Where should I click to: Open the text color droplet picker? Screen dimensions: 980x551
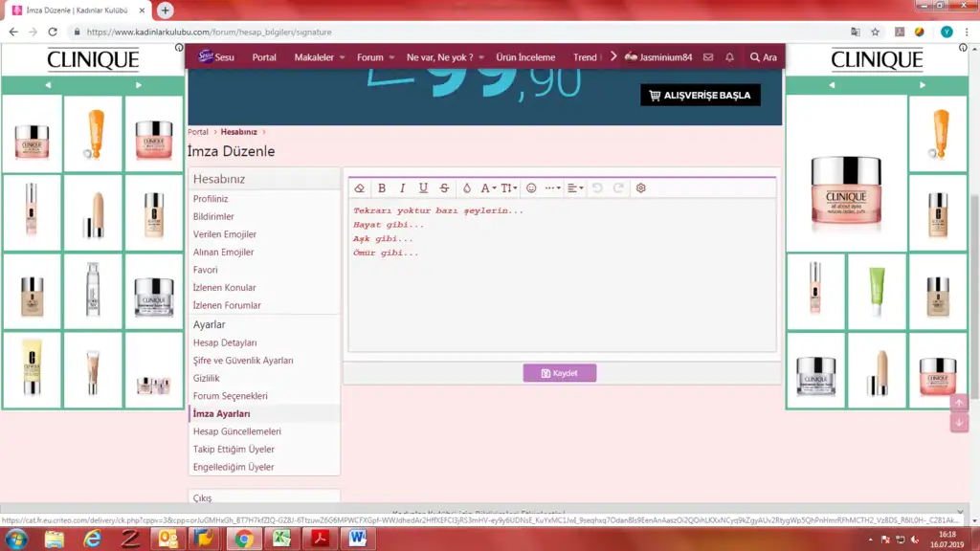point(467,188)
